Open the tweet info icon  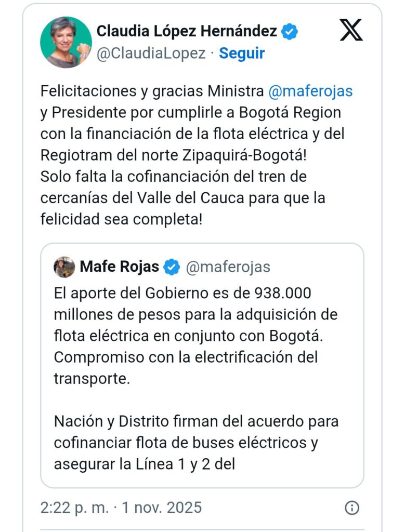(352, 507)
